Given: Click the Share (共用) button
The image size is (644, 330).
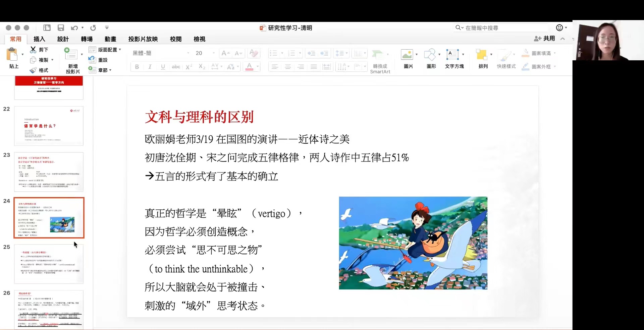Looking at the screenshot, I should point(544,39).
